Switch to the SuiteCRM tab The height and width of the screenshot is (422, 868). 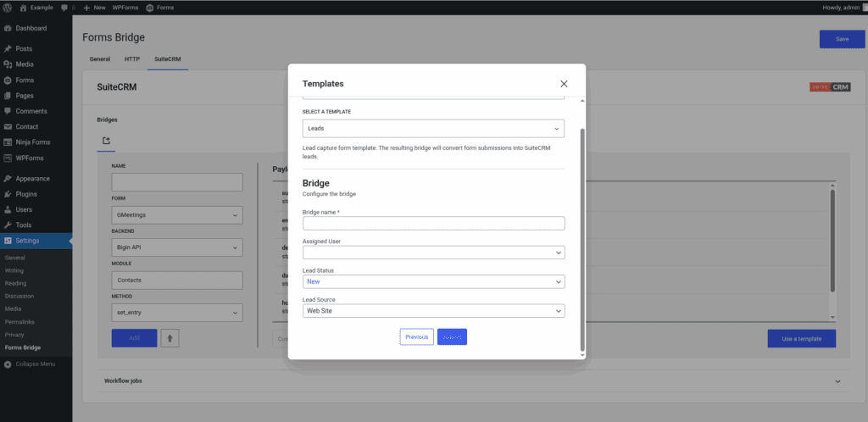pyautogui.click(x=168, y=59)
